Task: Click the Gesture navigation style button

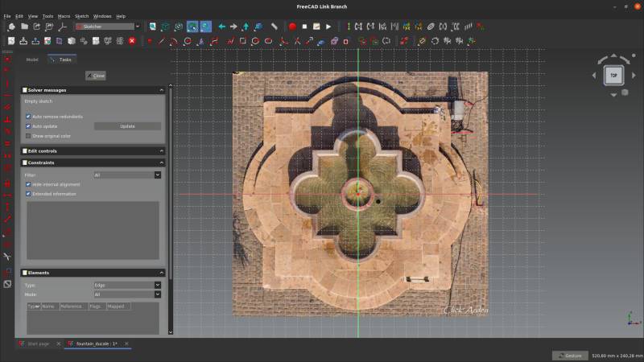Action: (570, 356)
